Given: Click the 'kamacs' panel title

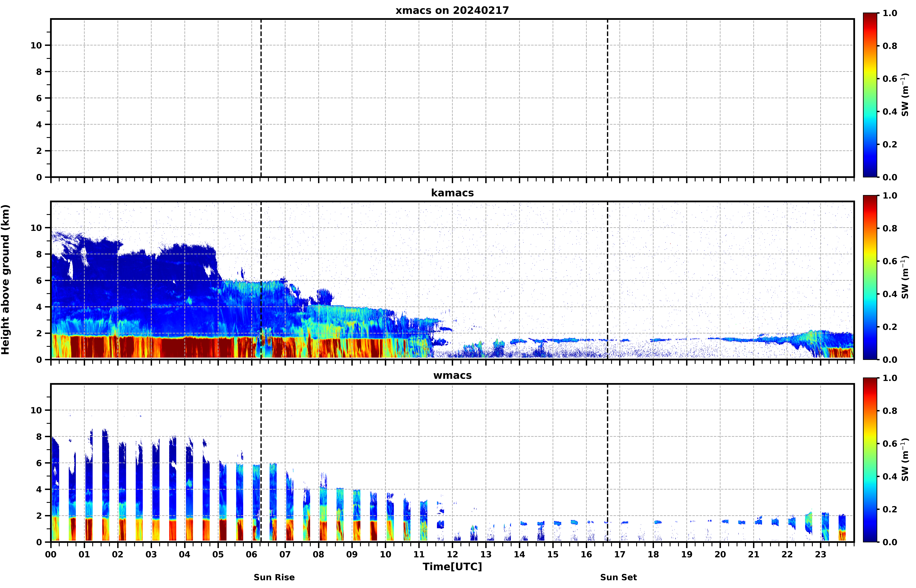Looking at the screenshot, I should (452, 193).
